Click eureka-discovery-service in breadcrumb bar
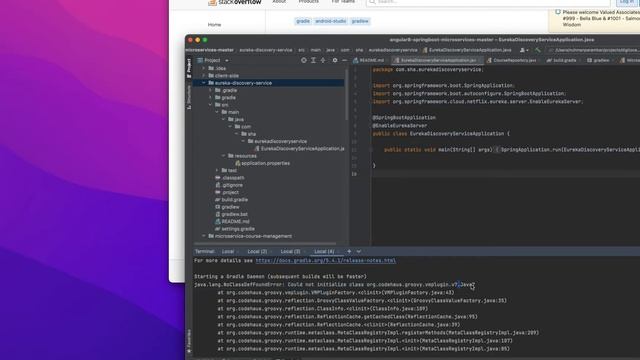 (266, 50)
